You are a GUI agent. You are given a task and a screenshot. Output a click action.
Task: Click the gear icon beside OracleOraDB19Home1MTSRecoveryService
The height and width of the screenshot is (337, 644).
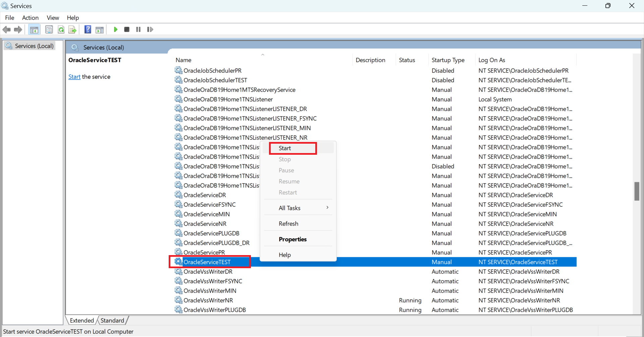178,89
